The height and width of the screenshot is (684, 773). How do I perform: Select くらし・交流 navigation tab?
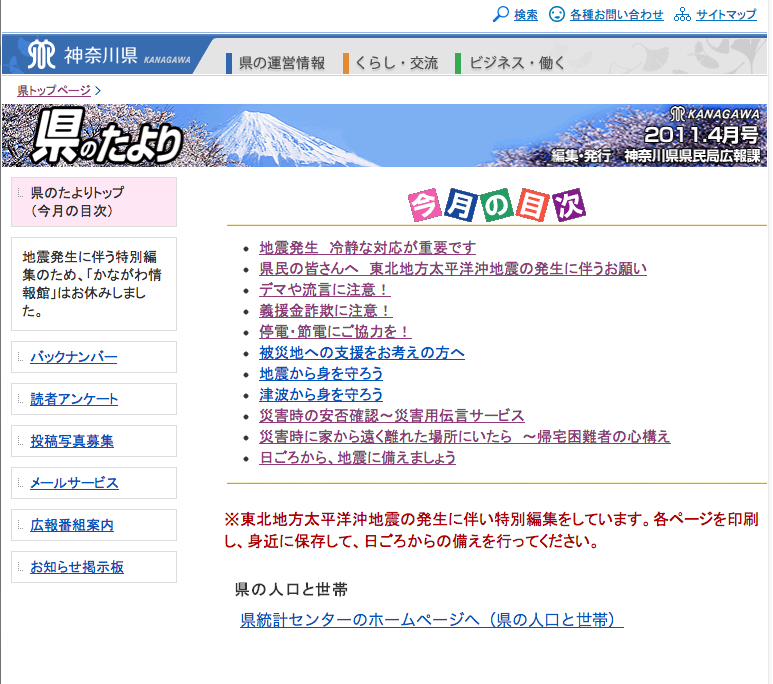click(x=396, y=63)
